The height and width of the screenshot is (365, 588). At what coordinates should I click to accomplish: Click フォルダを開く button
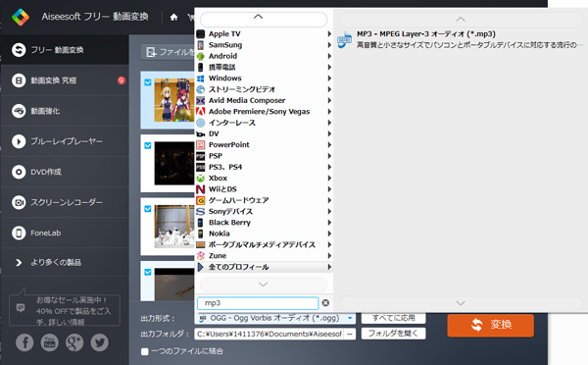pos(393,334)
